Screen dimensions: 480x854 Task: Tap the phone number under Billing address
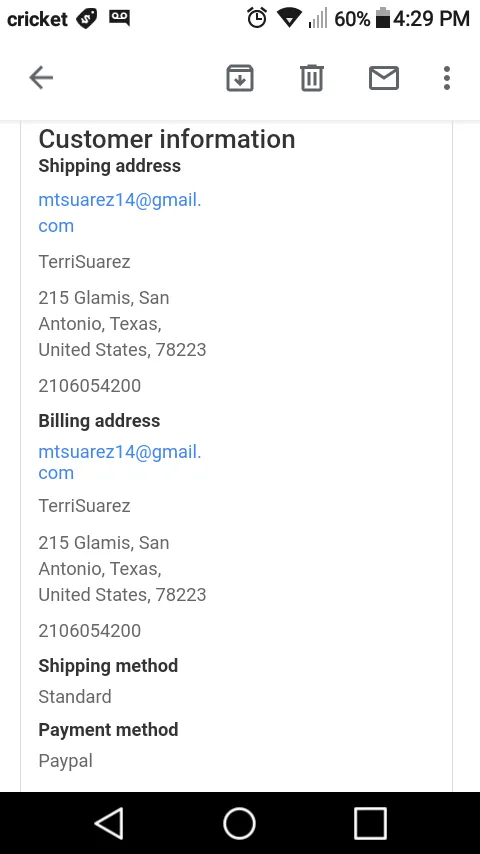click(x=89, y=631)
